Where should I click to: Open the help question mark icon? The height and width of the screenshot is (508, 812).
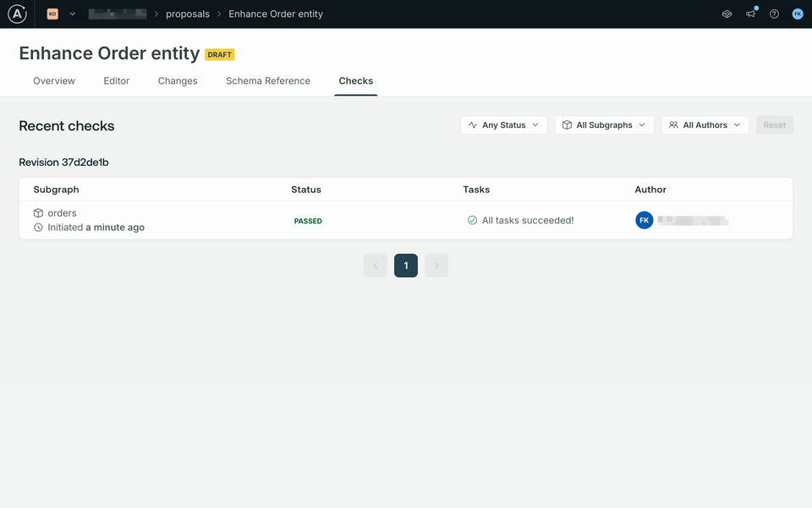774,14
